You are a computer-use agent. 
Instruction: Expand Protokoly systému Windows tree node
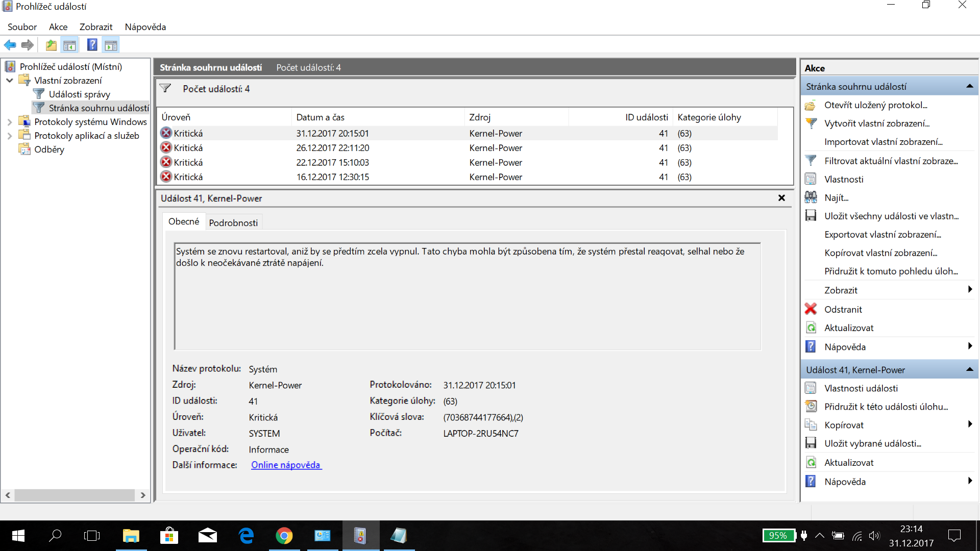point(9,122)
